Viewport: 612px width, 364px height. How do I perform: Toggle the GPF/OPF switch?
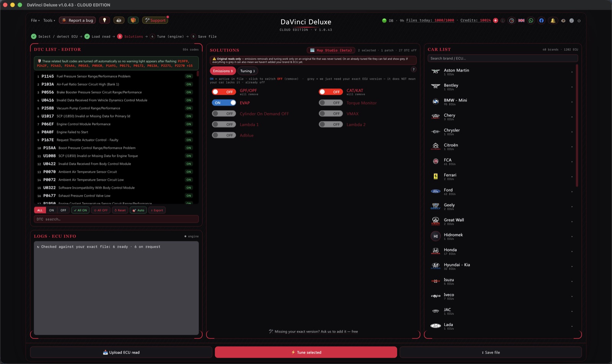tap(224, 92)
